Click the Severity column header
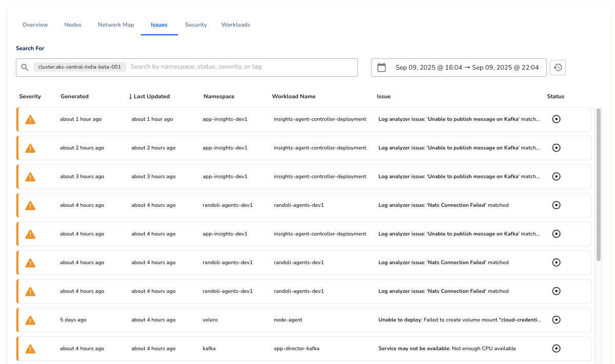The height and width of the screenshot is (364, 615). [30, 96]
